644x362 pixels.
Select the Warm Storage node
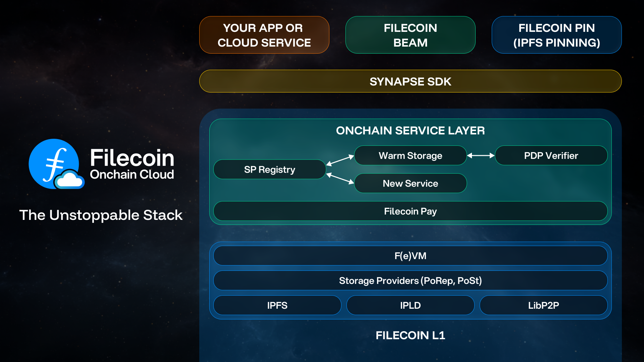(x=410, y=156)
